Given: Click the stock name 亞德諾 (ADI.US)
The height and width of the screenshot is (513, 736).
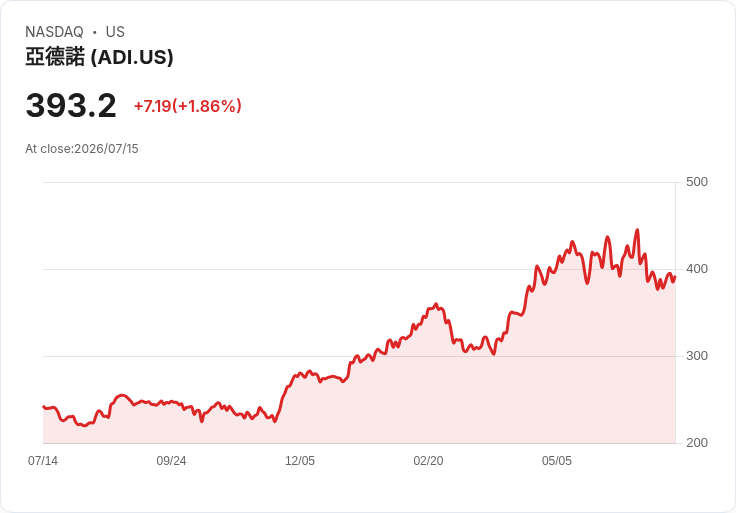Looking at the screenshot, I should click(x=100, y=57).
